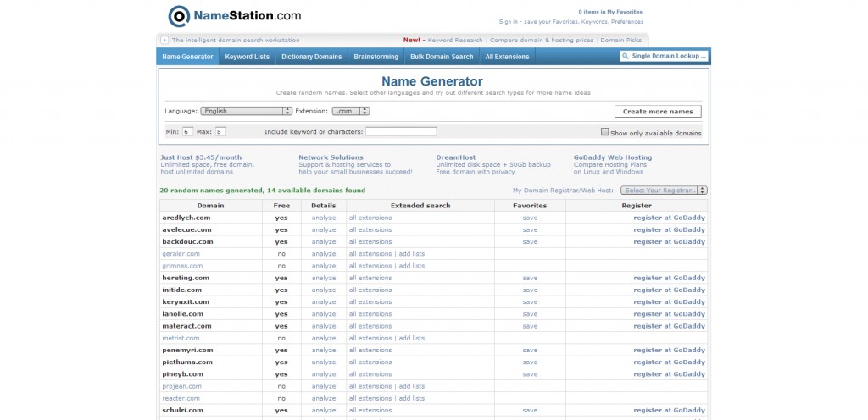The width and height of the screenshot is (868, 420).
Task: Analyze the initide.com domain
Action: (324, 290)
